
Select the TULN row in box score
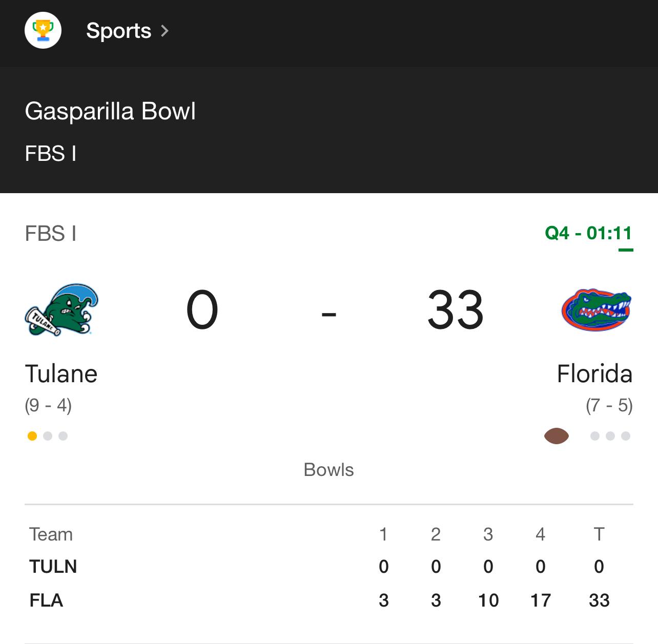pos(329,567)
